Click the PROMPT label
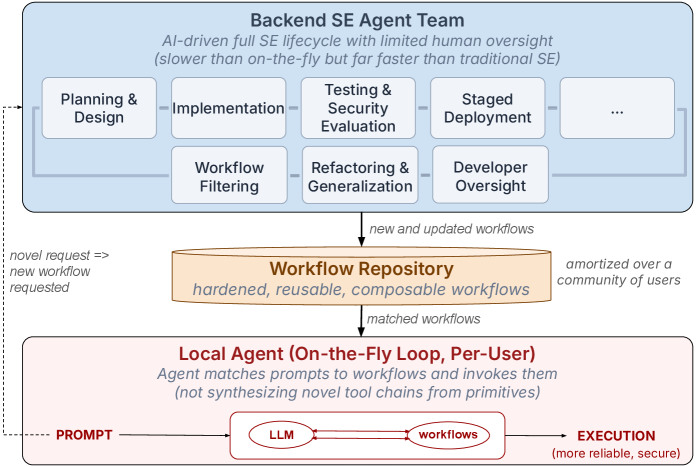This screenshot has height=467, width=698. 84,435
